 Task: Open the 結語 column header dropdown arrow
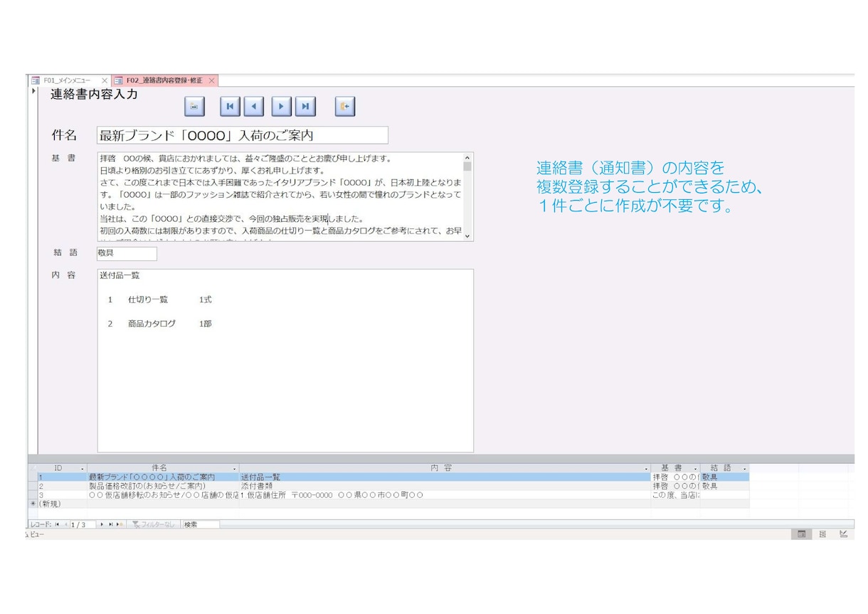pyautogui.click(x=745, y=468)
